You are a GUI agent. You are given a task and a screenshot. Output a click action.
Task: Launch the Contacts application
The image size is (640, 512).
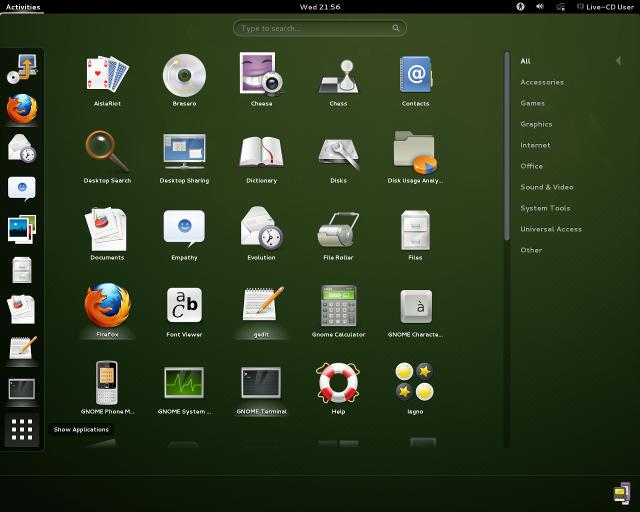click(415, 80)
